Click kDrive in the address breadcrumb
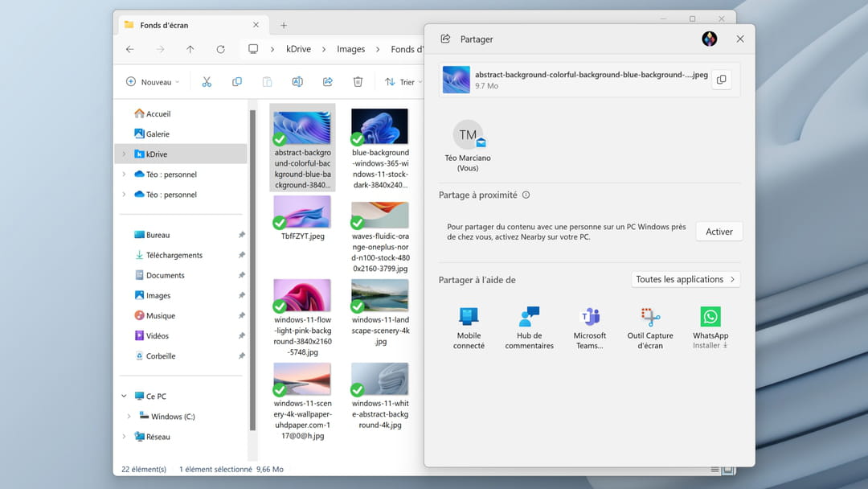 pos(298,49)
